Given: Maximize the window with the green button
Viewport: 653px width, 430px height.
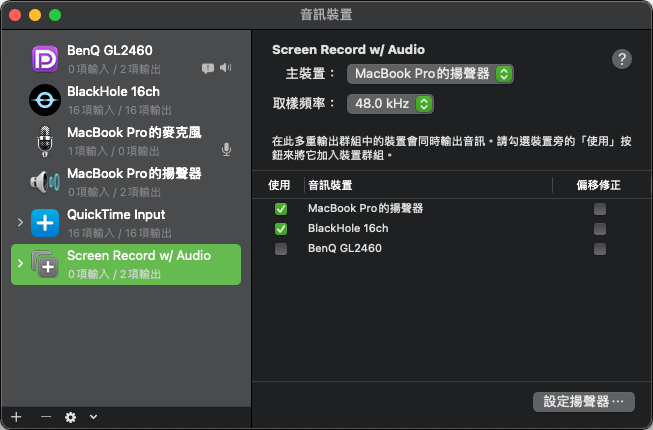Looking at the screenshot, I should pyautogui.click(x=55, y=15).
